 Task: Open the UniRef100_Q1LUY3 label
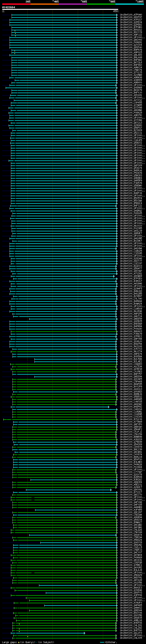[x=131, y=633]
